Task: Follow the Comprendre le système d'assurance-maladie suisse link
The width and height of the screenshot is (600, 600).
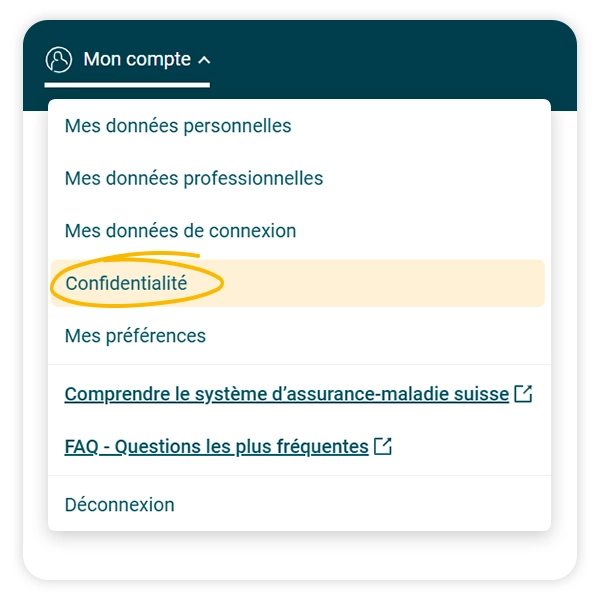Action: coord(286,394)
